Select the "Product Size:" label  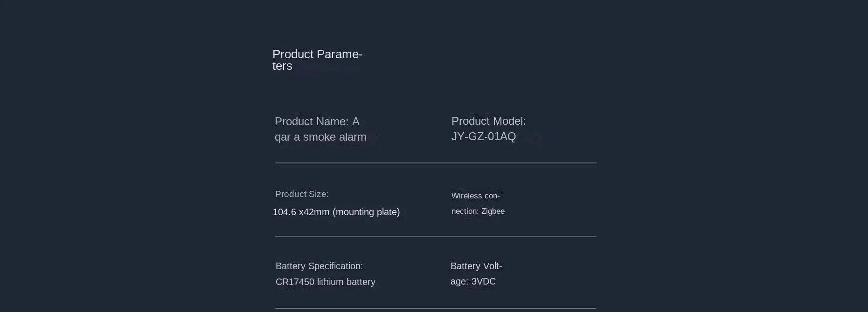(302, 194)
